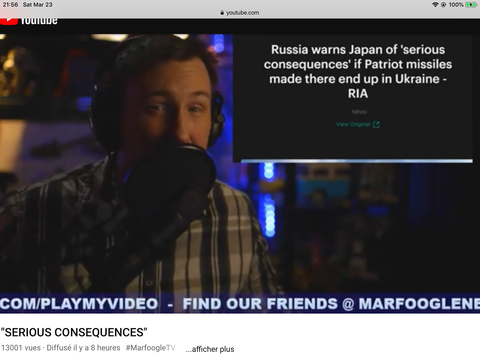Select the "SERIOUS CONSEQUENCES" video title

(x=74, y=332)
